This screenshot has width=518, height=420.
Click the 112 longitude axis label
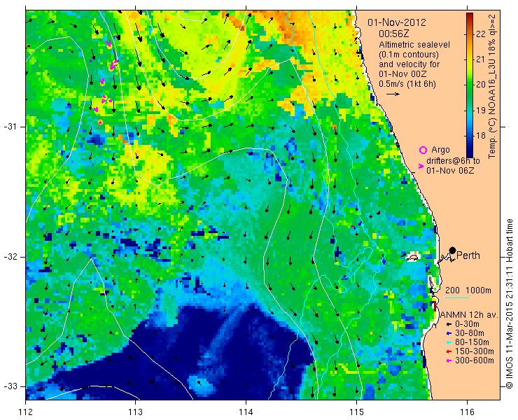(25, 412)
